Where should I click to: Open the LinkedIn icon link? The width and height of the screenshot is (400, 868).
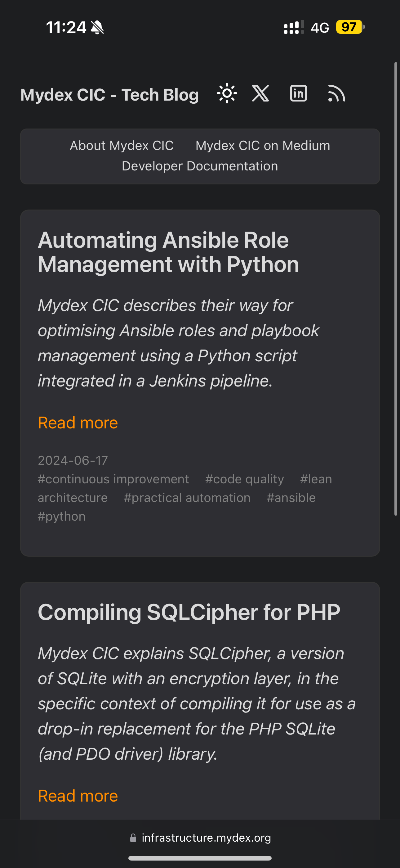298,93
